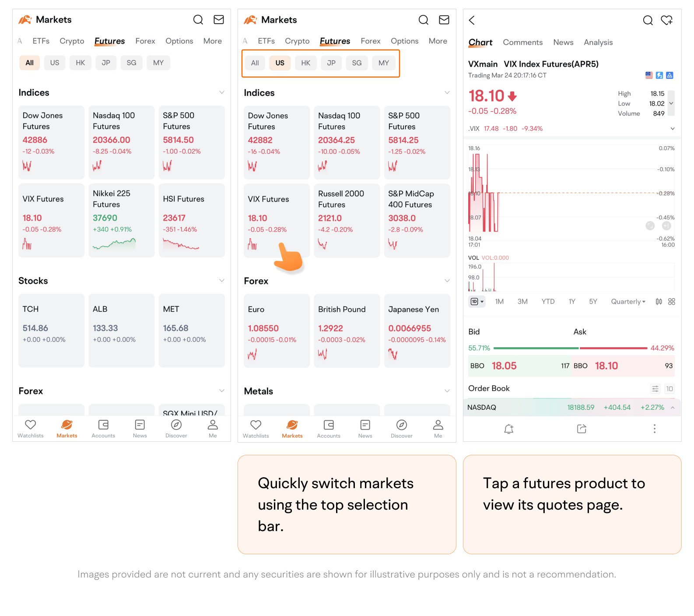Screen dimensions: 694x616
Task: Select HK market filter in highlighted bar
Action: tap(305, 63)
